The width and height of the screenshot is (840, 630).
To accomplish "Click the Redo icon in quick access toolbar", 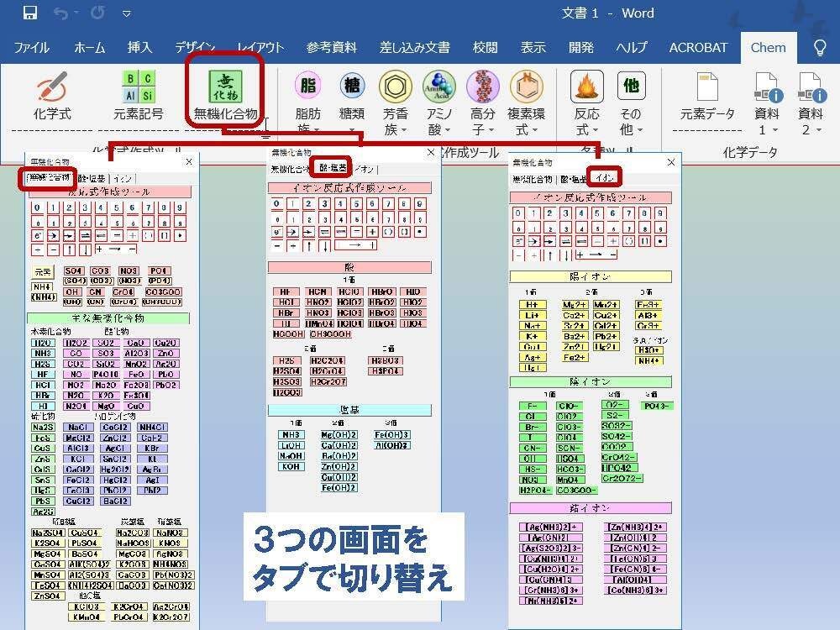I will point(97,13).
